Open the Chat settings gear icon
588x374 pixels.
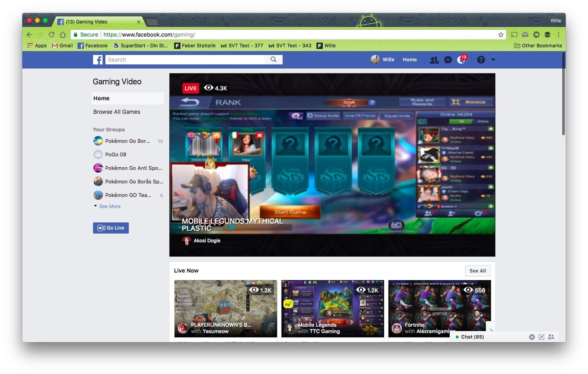(x=532, y=337)
